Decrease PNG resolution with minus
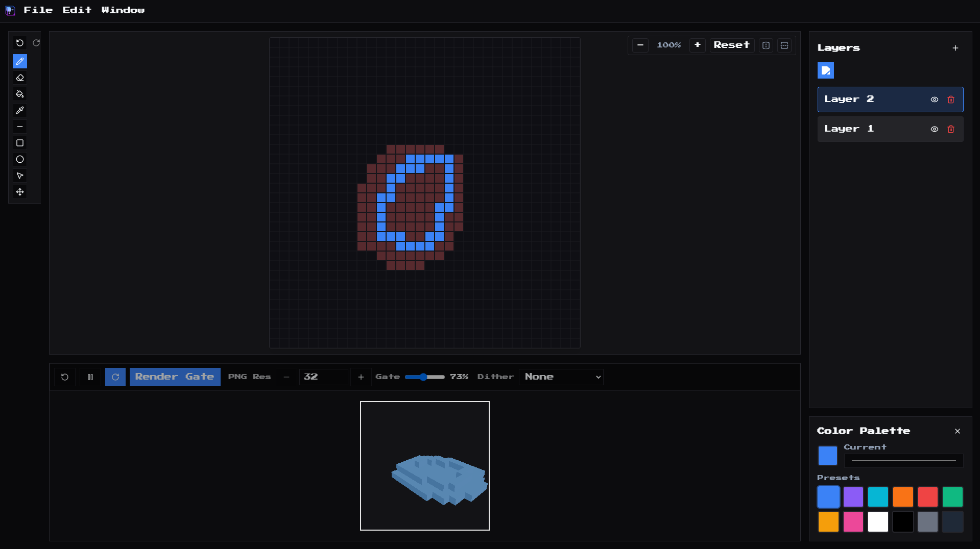Image resolution: width=980 pixels, height=549 pixels. [286, 377]
